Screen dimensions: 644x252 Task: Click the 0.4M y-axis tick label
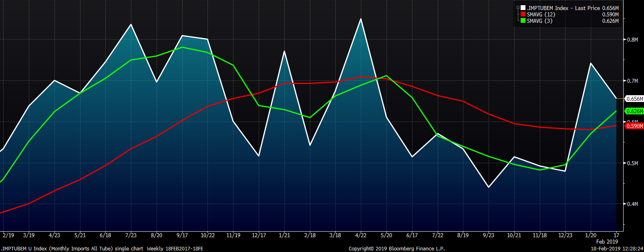632,204
